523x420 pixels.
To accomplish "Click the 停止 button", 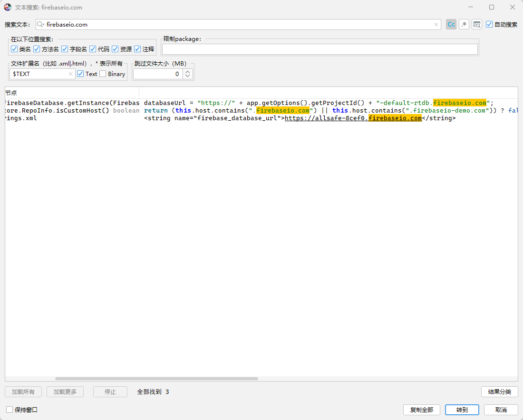I will pyautogui.click(x=110, y=391).
